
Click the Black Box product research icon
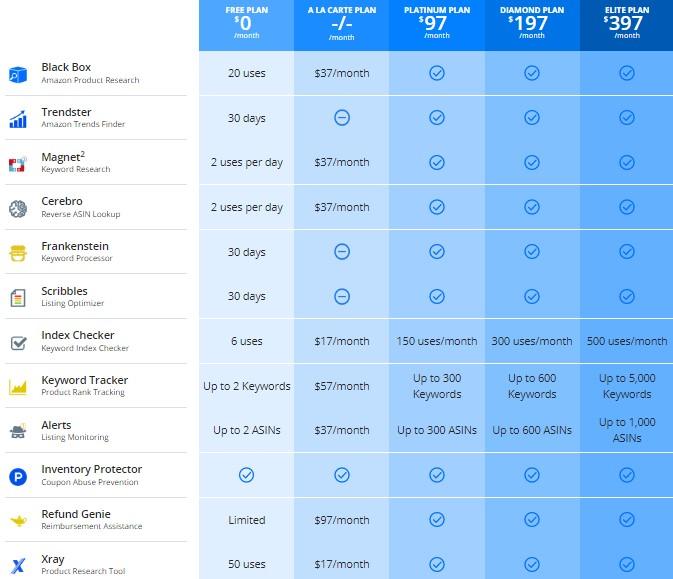18,74
